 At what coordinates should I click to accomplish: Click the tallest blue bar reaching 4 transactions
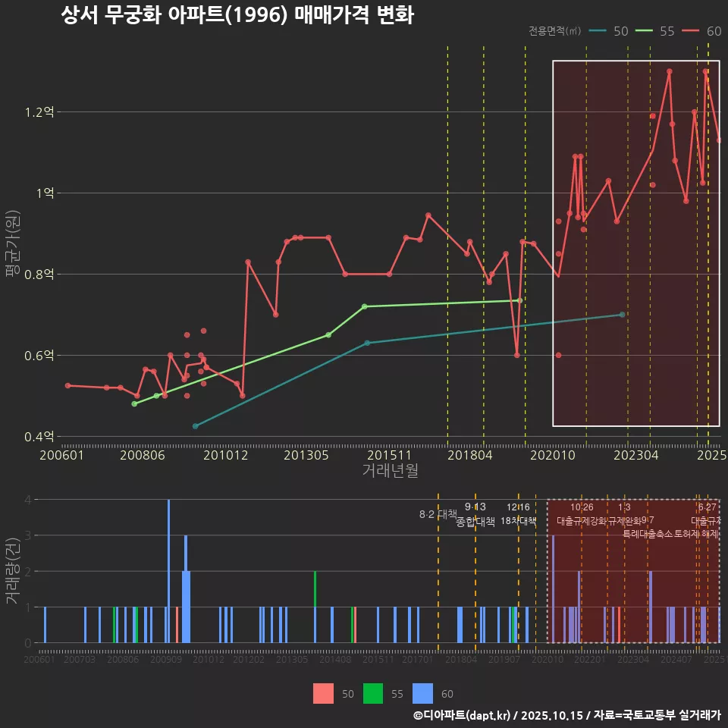pos(168,571)
